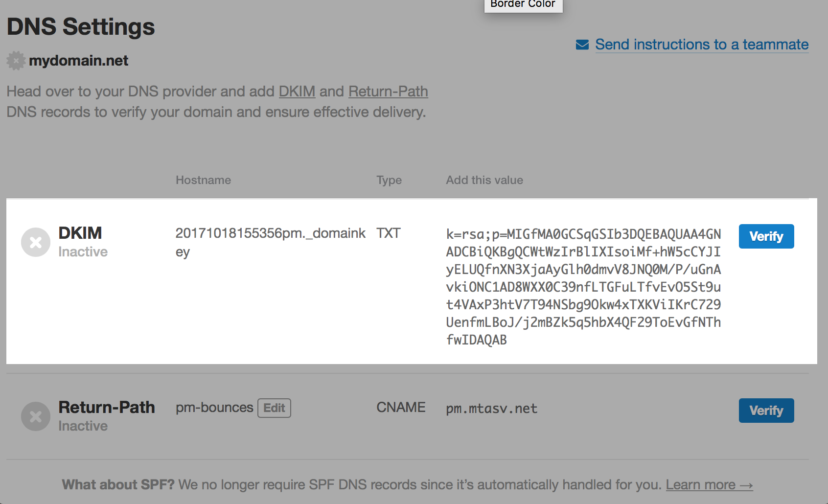This screenshot has width=828, height=504.
Task: Click the Edit button beside pm-bounces
Action: click(274, 408)
